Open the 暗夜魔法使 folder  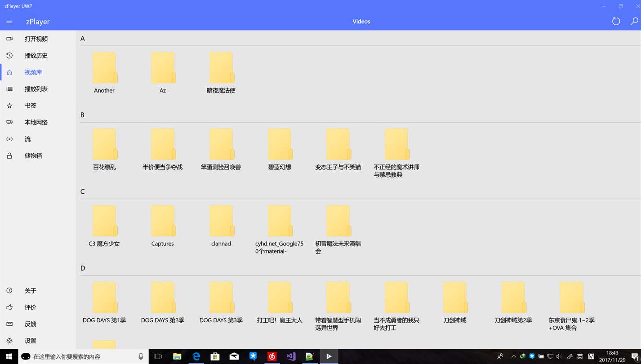221,72
